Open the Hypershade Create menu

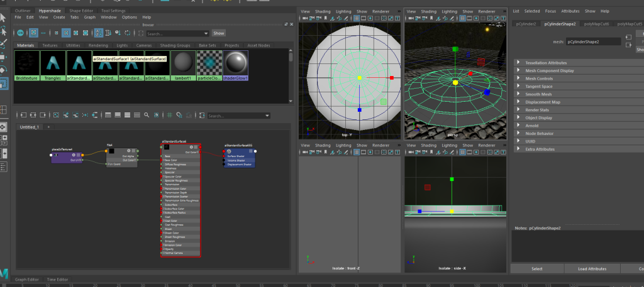pyautogui.click(x=59, y=18)
